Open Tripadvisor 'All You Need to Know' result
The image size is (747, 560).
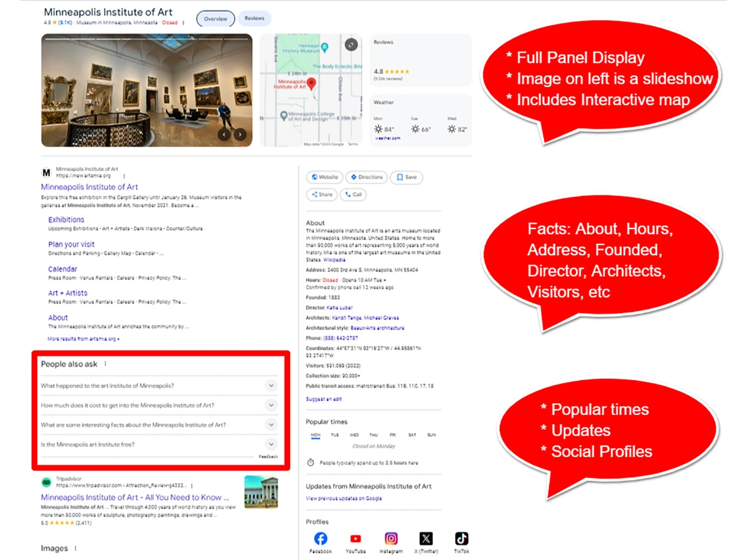pyautogui.click(x=135, y=497)
